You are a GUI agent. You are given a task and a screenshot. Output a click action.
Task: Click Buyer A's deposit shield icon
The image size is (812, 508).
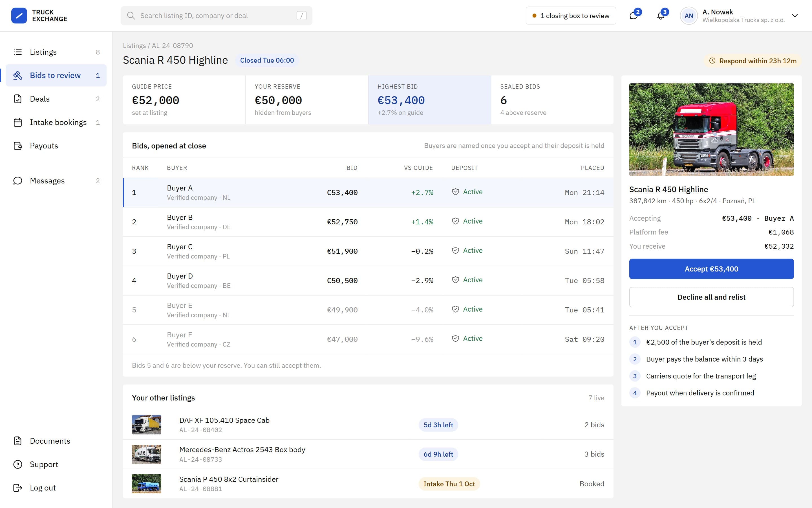click(x=455, y=192)
